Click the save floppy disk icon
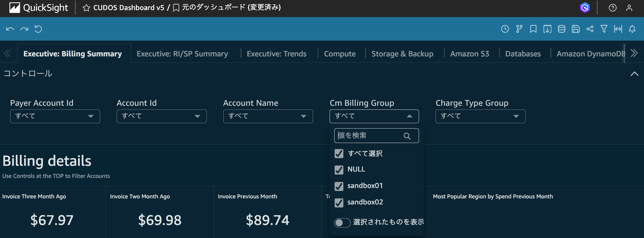 [x=576, y=29]
